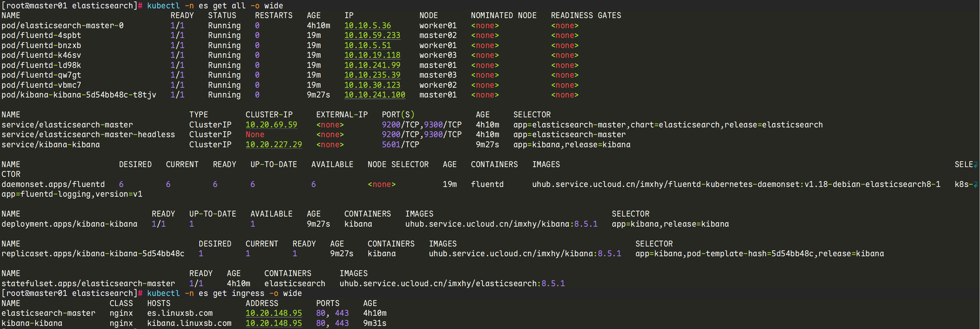Open the 10.10.30.123 pod IP link
Screen dimensions: 980x329
click(x=372, y=85)
